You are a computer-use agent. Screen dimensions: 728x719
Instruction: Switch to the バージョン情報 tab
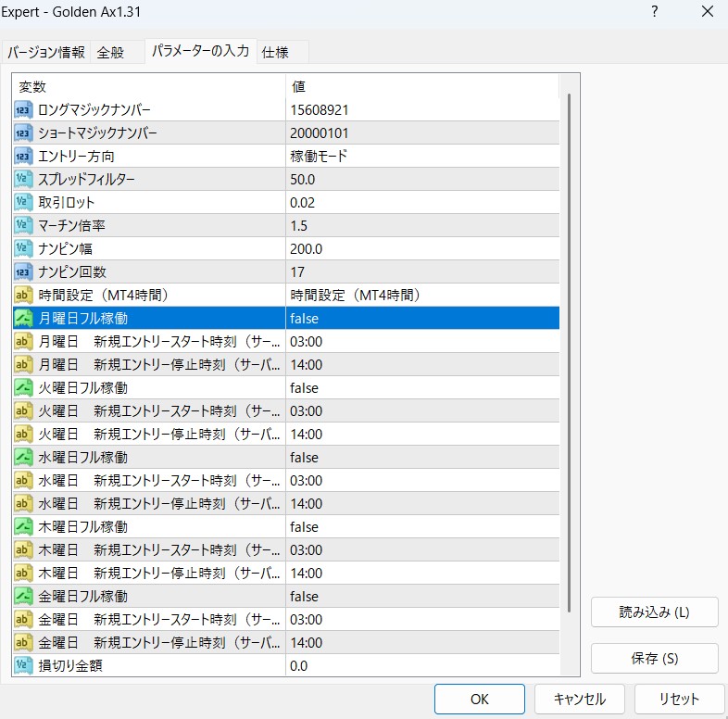(x=46, y=52)
